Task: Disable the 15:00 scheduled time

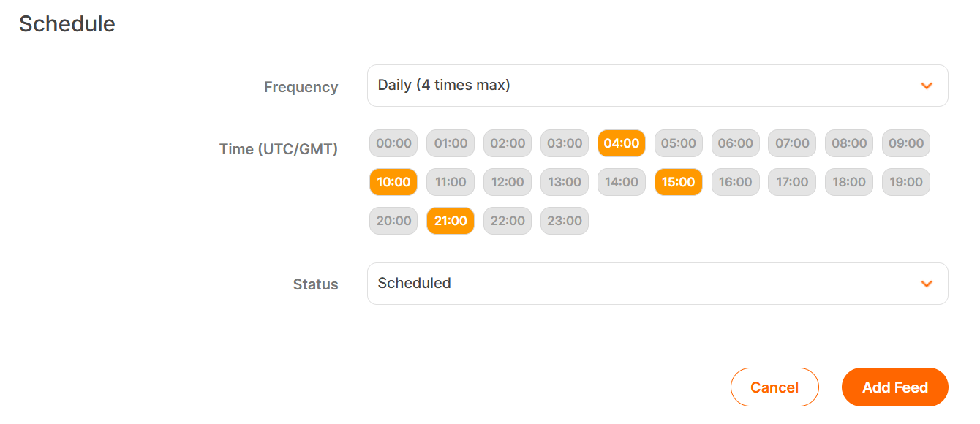Action: pos(678,182)
